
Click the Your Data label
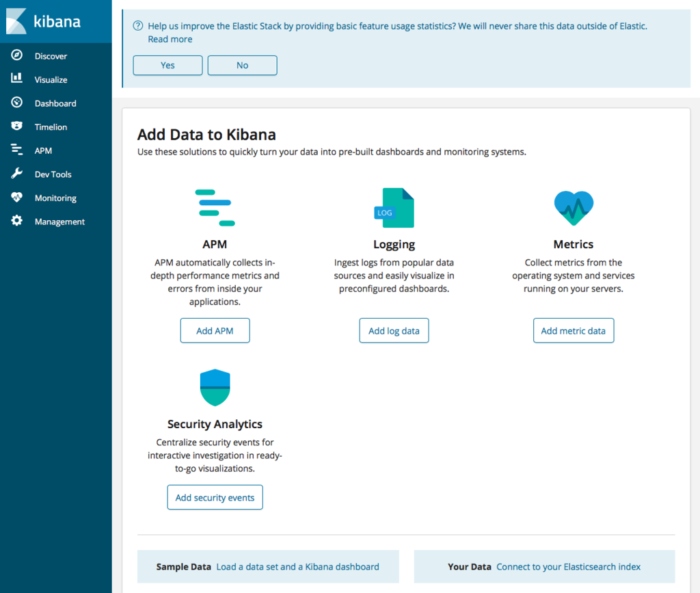coord(469,566)
